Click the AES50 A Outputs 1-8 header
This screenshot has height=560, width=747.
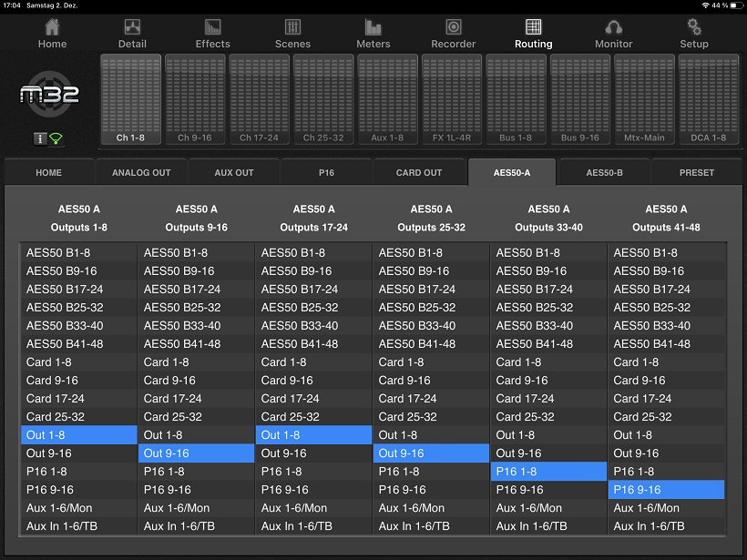(78, 219)
